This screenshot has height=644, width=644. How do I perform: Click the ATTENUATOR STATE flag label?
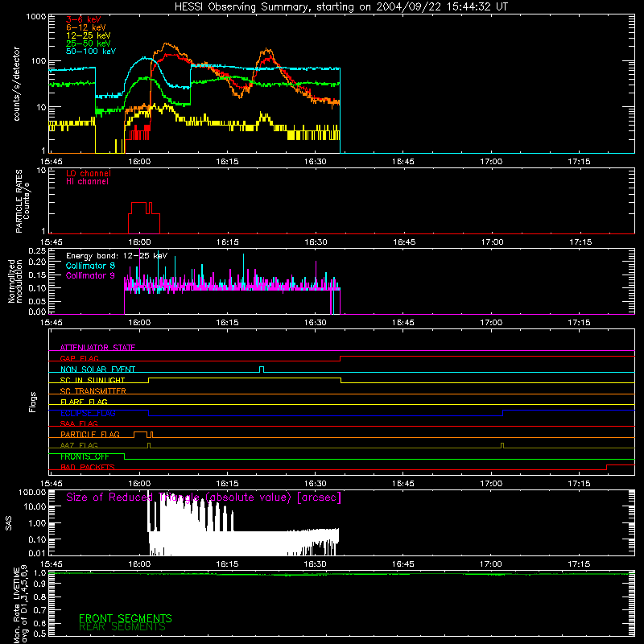tap(97, 348)
